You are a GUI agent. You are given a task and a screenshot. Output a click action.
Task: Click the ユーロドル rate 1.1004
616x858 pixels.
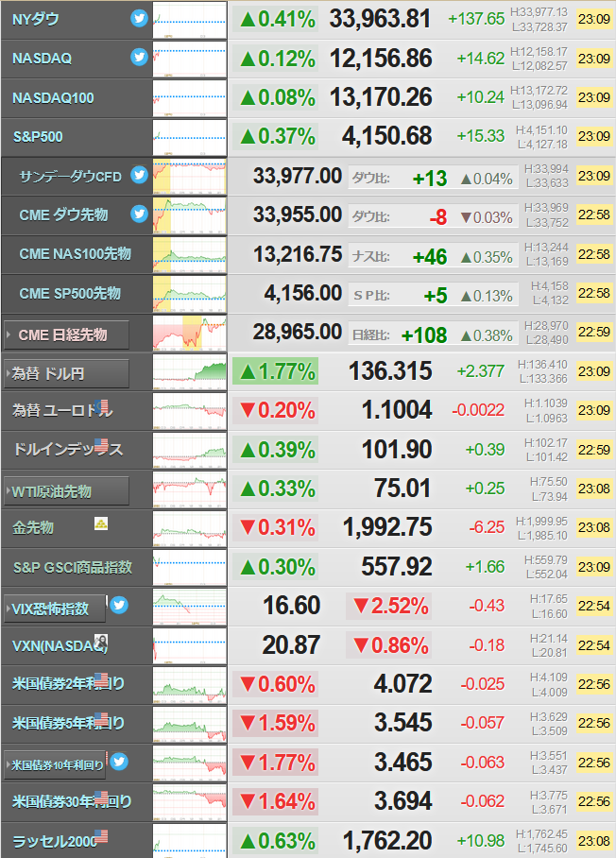click(x=397, y=410)
